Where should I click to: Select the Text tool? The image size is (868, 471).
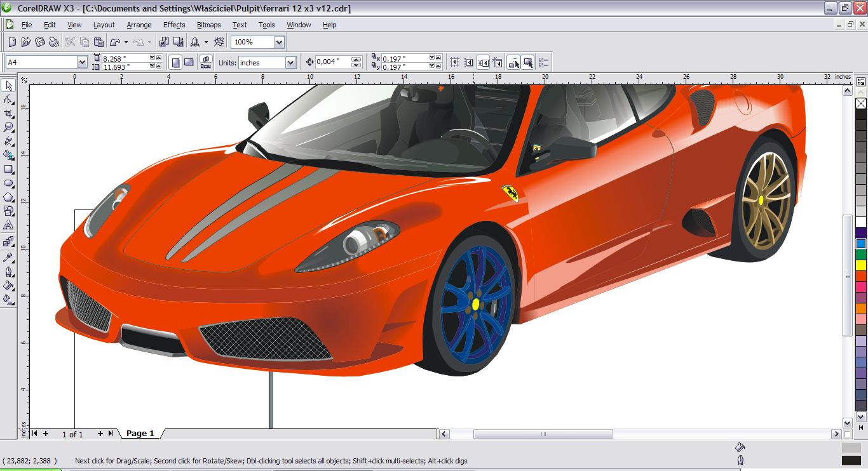9,225
